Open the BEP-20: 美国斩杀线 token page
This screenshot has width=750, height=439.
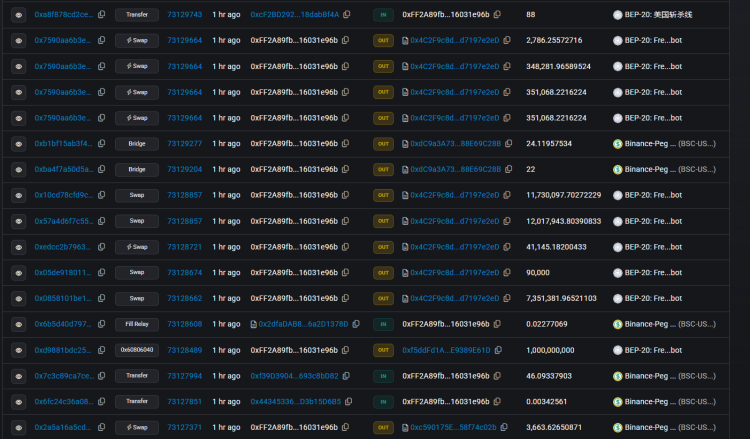pyautogui.click(x=667, y=15)
